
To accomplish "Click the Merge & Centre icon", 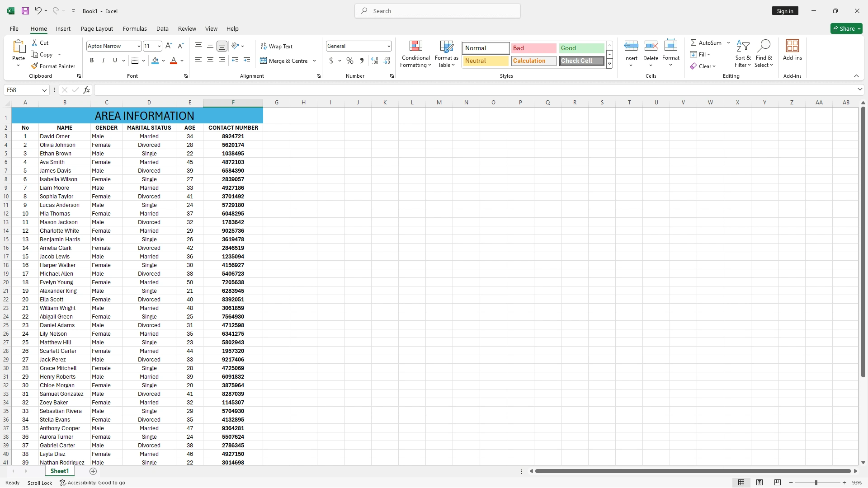I will tap(264, 61).
